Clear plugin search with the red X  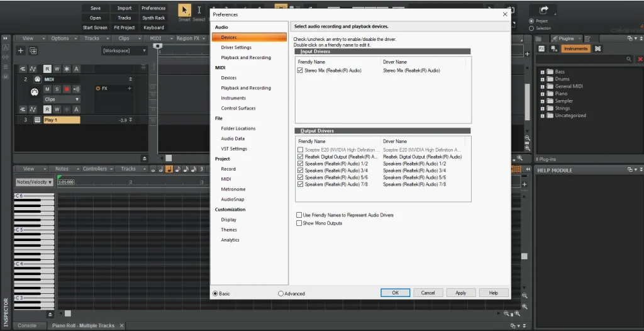[640, 59]
